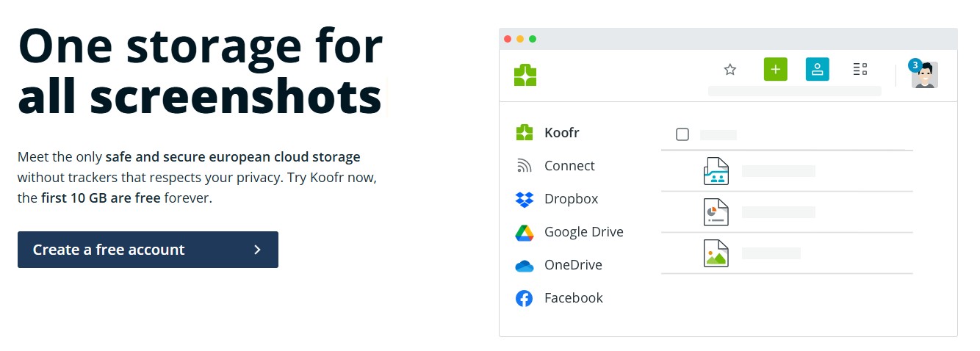
Task: Tick the select-all checkbox in file list
Action: [682, 134]
